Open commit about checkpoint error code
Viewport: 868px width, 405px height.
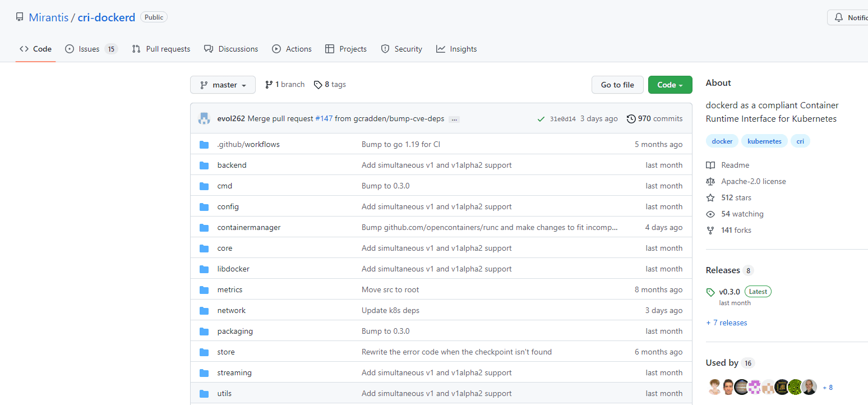coord(456,352)
